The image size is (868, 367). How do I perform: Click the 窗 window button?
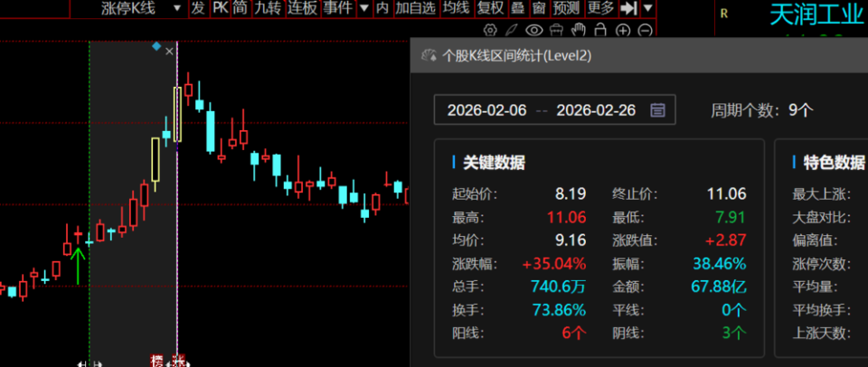click(x=538, y=8)
